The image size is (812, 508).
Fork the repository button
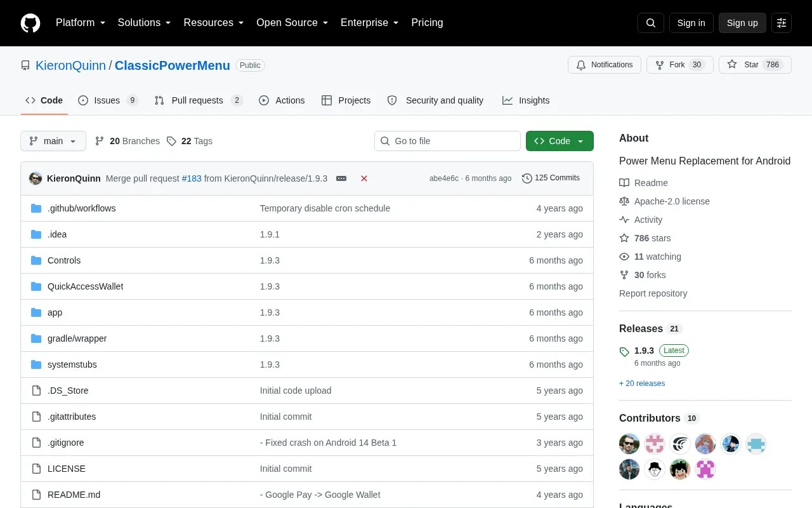pyautogui.click(x=680, y=65)
